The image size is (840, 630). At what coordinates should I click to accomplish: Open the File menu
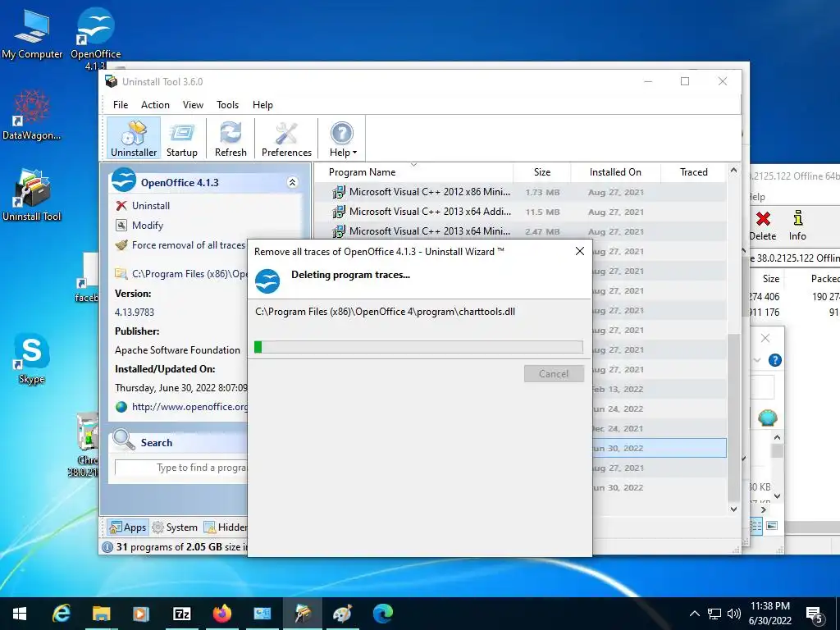(121, 105)
